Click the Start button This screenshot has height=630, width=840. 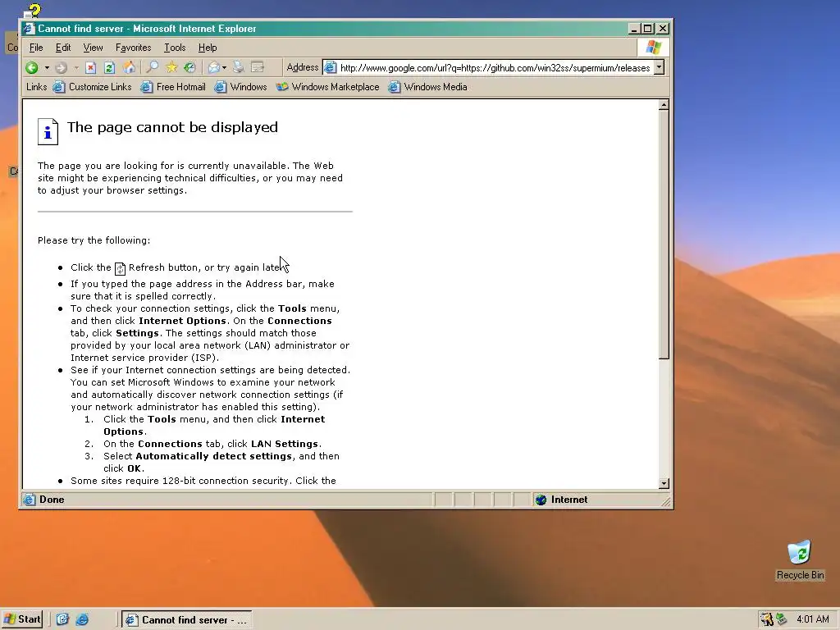pos(22,619)
